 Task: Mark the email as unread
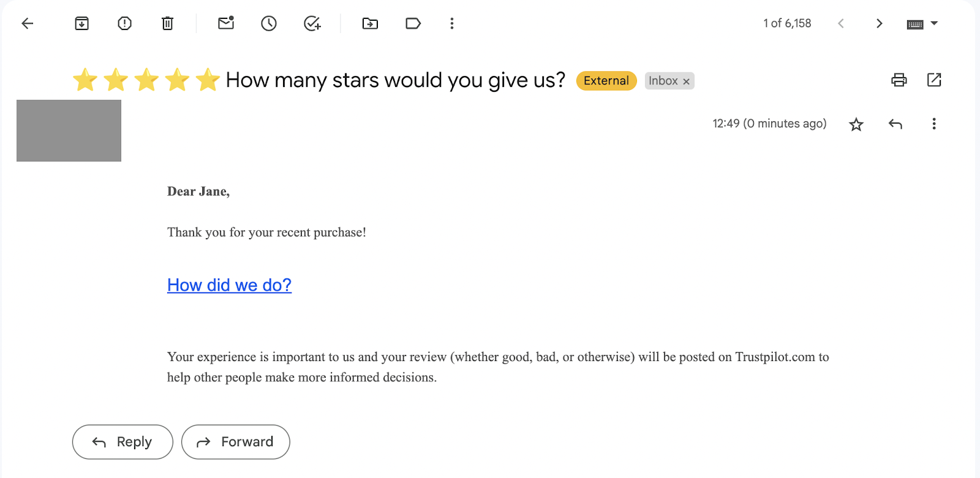(225, 23)
